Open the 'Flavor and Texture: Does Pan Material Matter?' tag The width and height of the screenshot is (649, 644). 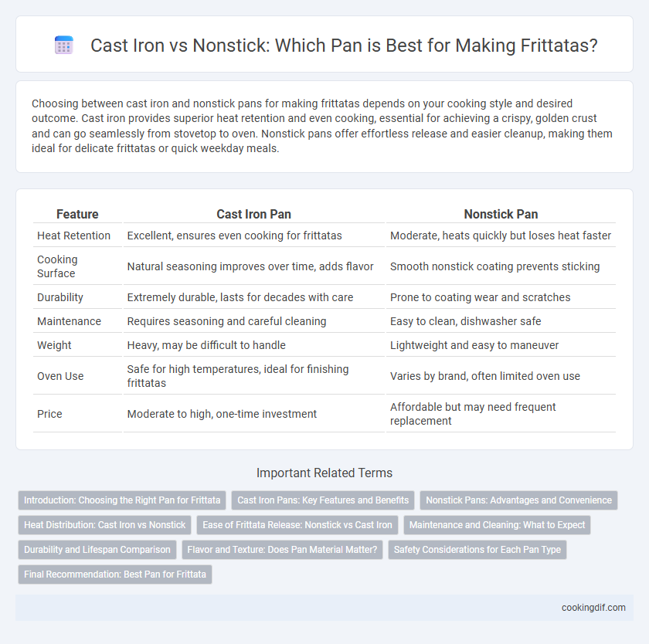(x=282, y=550)
